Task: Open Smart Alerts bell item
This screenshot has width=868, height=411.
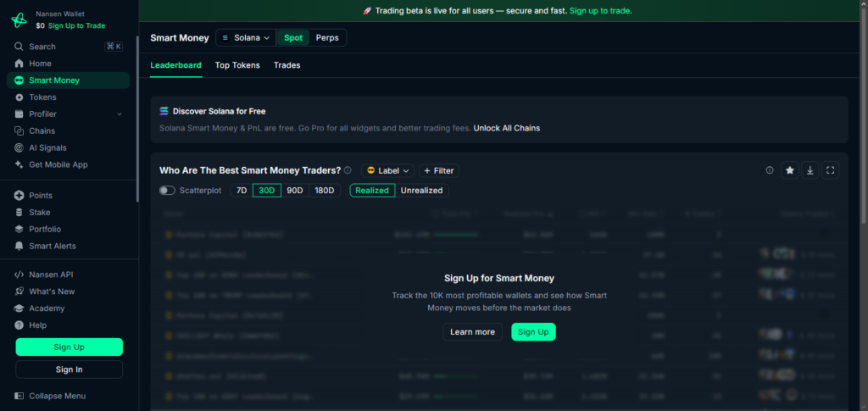Action: pyautogui.click(x=68, y=246)
